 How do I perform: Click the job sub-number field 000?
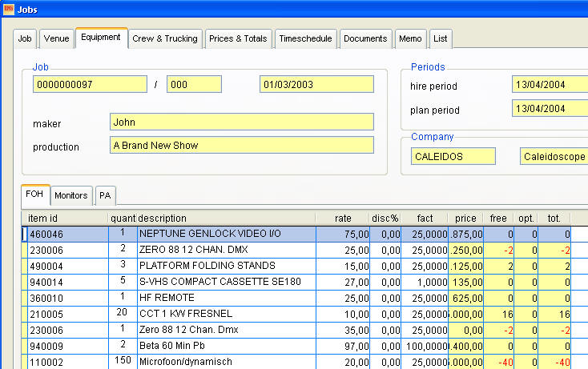coord(194,84)
